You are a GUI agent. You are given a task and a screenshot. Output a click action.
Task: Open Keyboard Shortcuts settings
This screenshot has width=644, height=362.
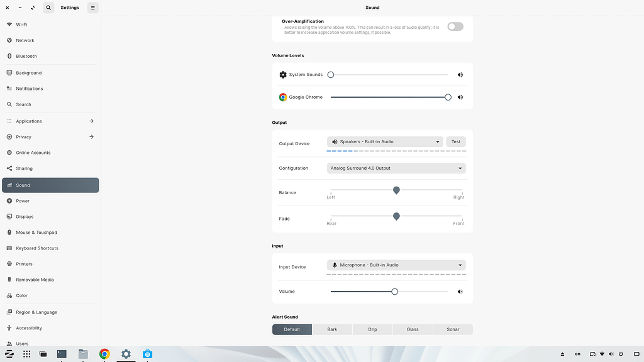pos(37,248)
